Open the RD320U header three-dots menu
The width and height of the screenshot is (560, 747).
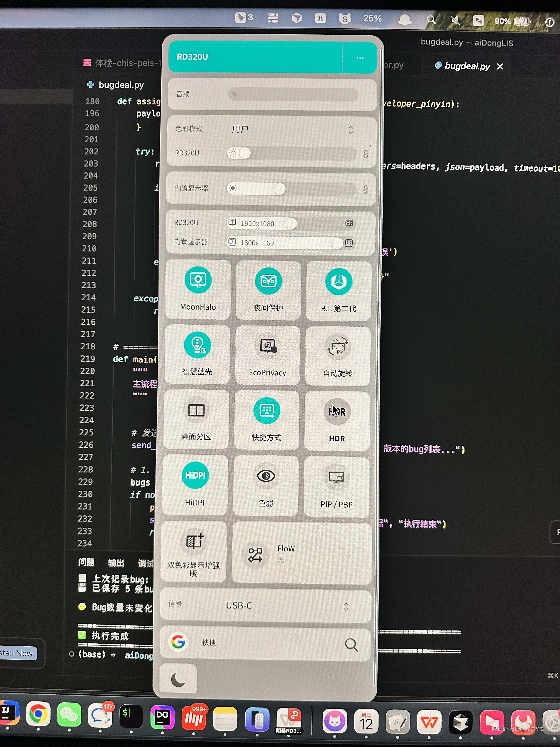[x=360, y=58]
